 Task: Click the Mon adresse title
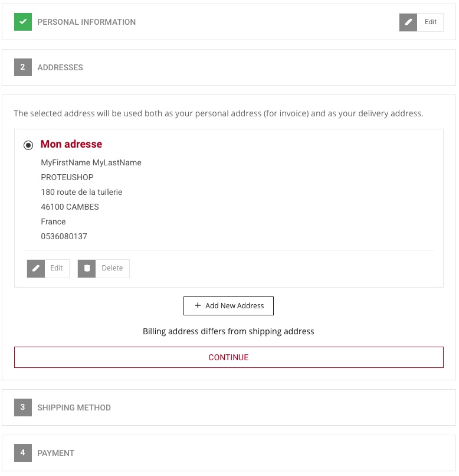71,144
